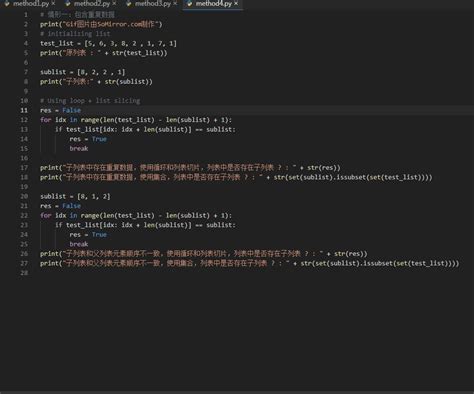Click line number 22 in the gutter
This screenshot has width=474, height=394.
pos(24,216)
